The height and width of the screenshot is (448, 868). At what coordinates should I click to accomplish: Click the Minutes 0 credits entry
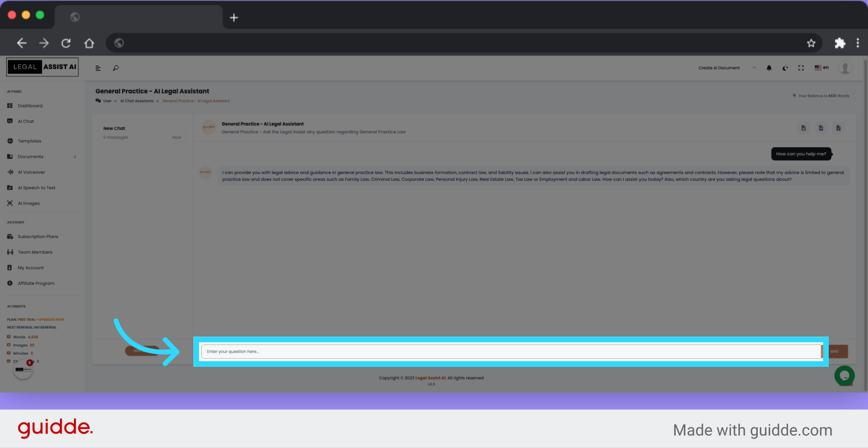point(20,353)
